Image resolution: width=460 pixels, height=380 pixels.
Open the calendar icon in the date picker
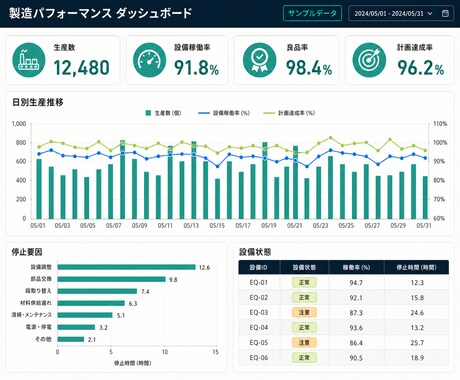click(445, 13)
